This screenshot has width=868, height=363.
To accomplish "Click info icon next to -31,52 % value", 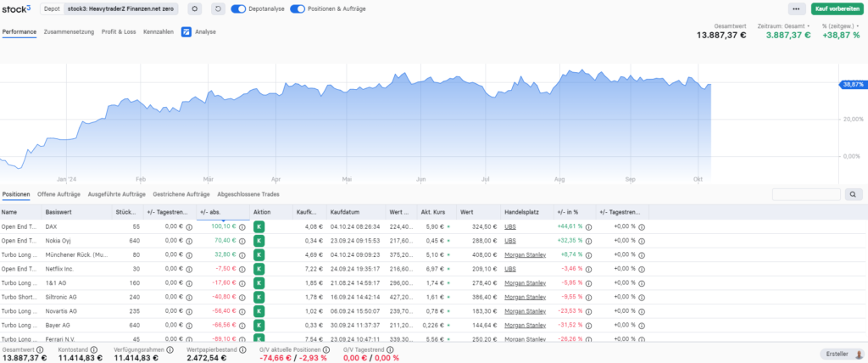I will click(x=588, y=325).
